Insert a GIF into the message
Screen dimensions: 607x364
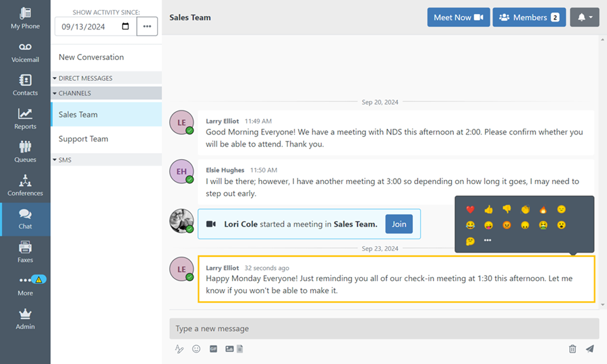pyautogui.click(x=213, y=349)
